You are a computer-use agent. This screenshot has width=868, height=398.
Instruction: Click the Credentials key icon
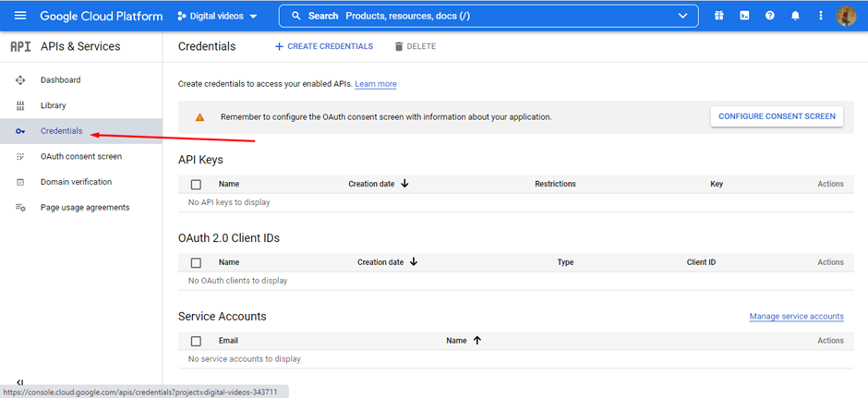[x=20, y=131]
